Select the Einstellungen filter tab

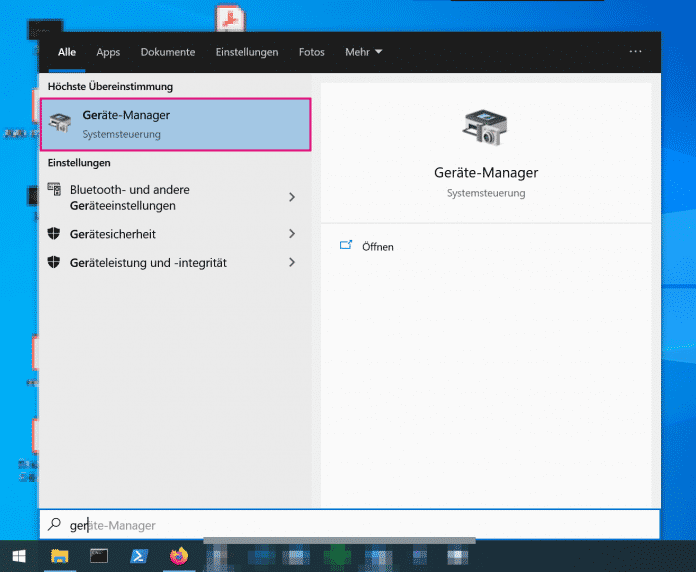click(247, 52)
